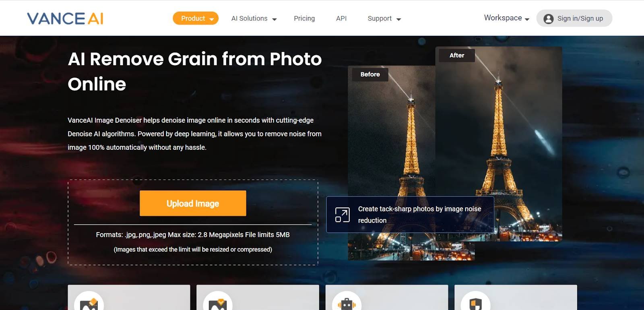This screenshot has height=310, width=644.
Task: Expand the AI Solutions dropdown arrow
Action: 275,19
